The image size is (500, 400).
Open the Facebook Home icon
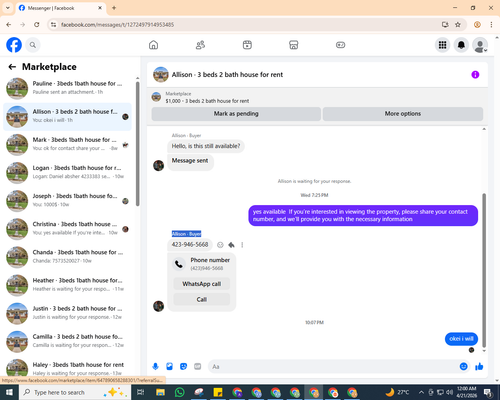pyautogui.click(x=153, y=45)
